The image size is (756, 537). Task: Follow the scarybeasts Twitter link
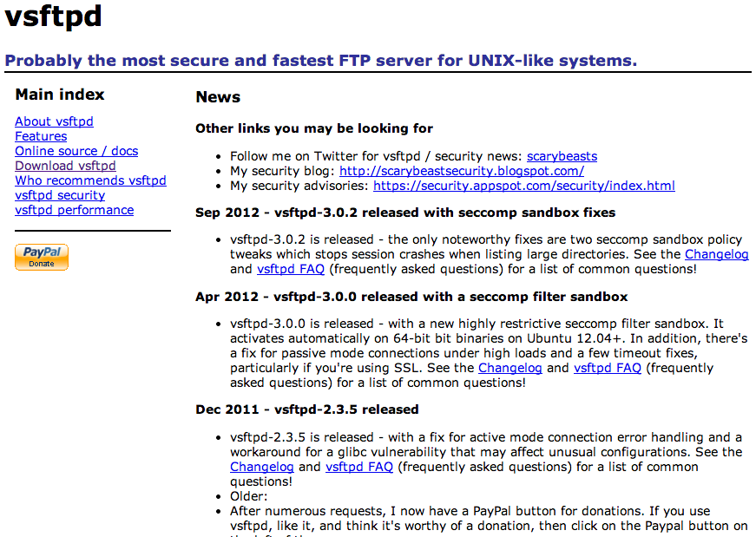pyautogui.click(x=562, y=156)
